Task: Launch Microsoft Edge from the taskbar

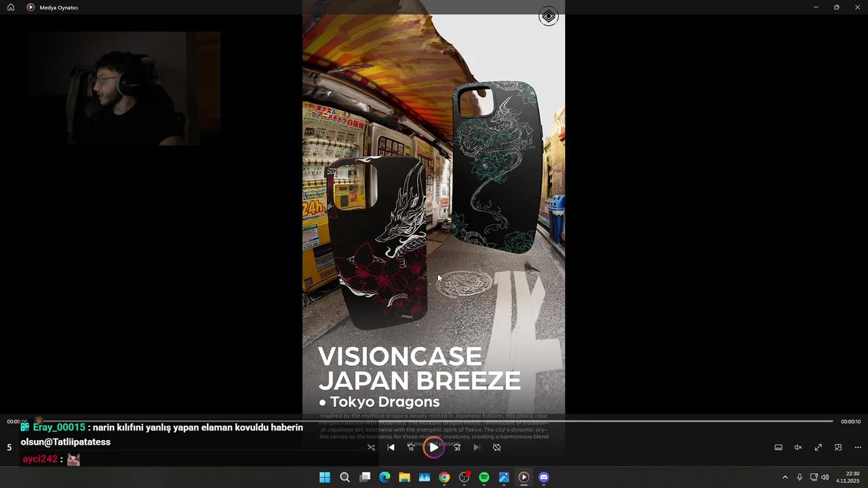Action: pos(384,477)
